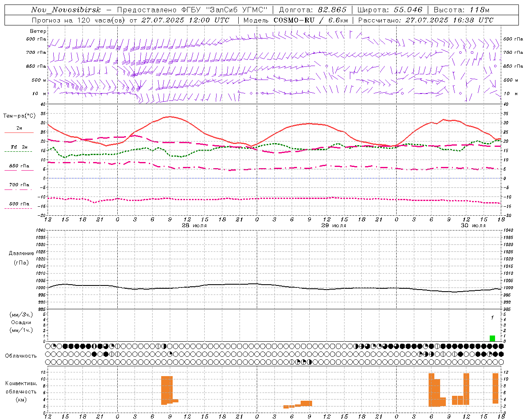Click the "Конвективн." convective cloud label
This screenshot has height=420, width=525.
(21, 383)
